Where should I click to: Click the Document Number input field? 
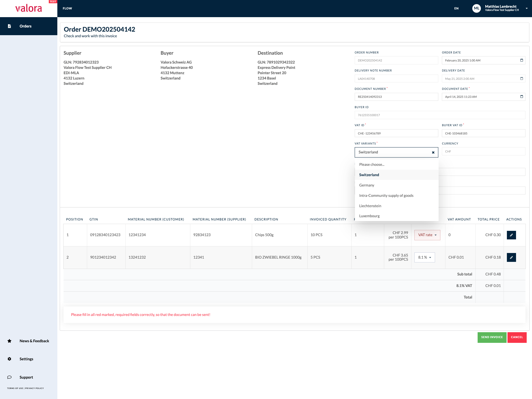[x=396, y=97]
